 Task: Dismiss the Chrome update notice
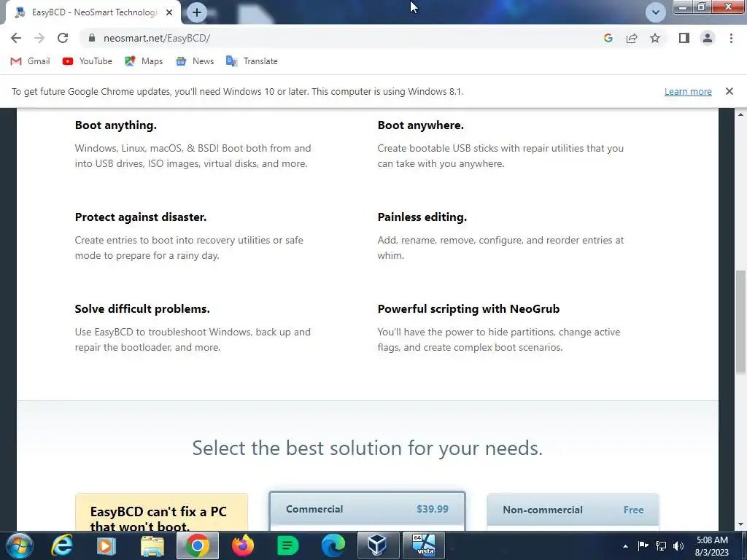[x=729, y=91]
